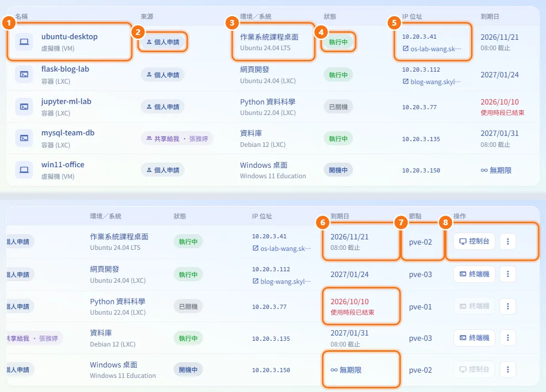Screen dimensions: 546x392
Task: Click the 開機中 status in the win11-office row
Action: pyautogui.click(x=338, y=170)
